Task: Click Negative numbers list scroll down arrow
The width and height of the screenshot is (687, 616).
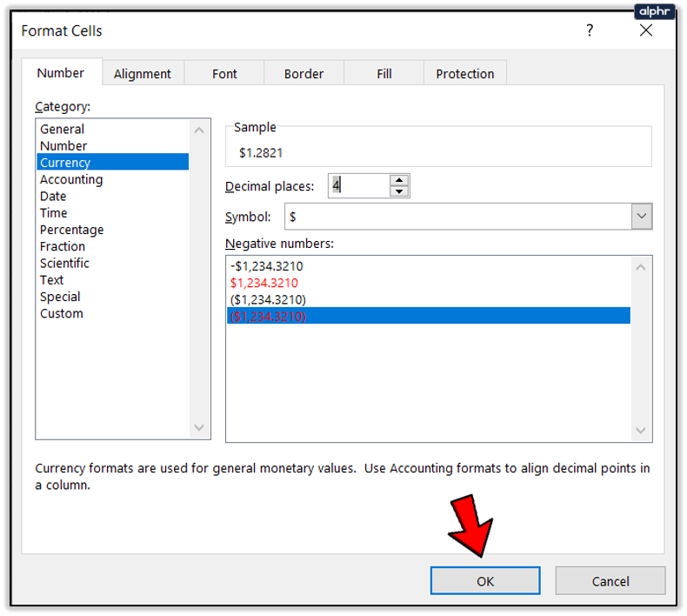Action: point(641,430)
